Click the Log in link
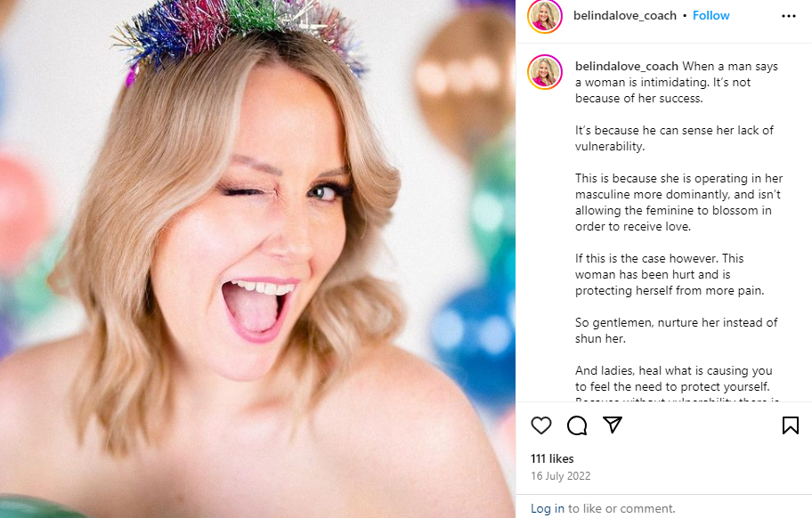Viewport: 812px width, 518px height. tap(548, 508)
